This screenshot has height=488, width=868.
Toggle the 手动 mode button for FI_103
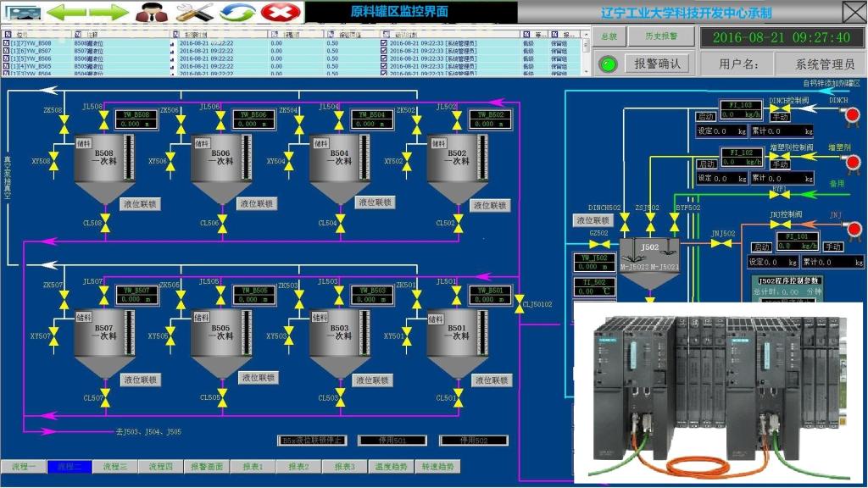[780, 117]
